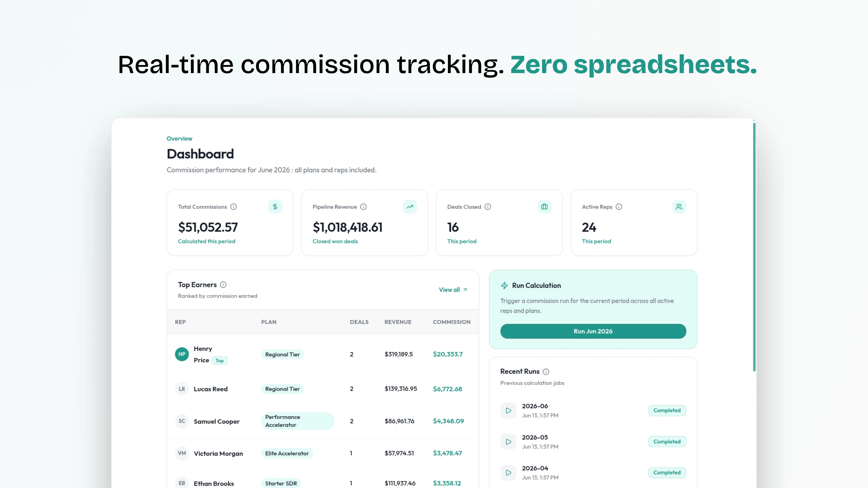The image size is (868, 488).
Task: Click the COMMISSION column header
Action: (x=452, y=322)
